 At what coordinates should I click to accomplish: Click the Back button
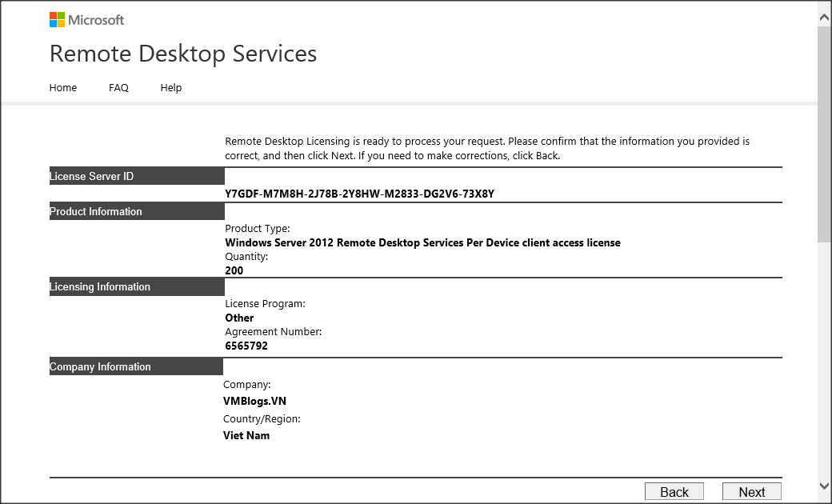[674, 492]
